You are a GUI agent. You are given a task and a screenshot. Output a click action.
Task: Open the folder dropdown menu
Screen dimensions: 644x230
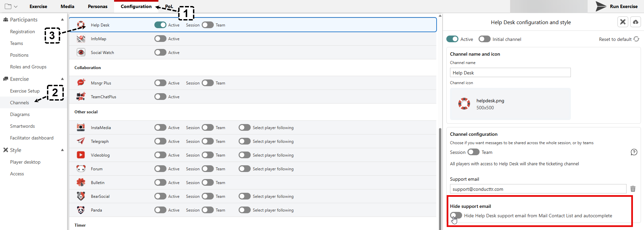coord(11,6)
